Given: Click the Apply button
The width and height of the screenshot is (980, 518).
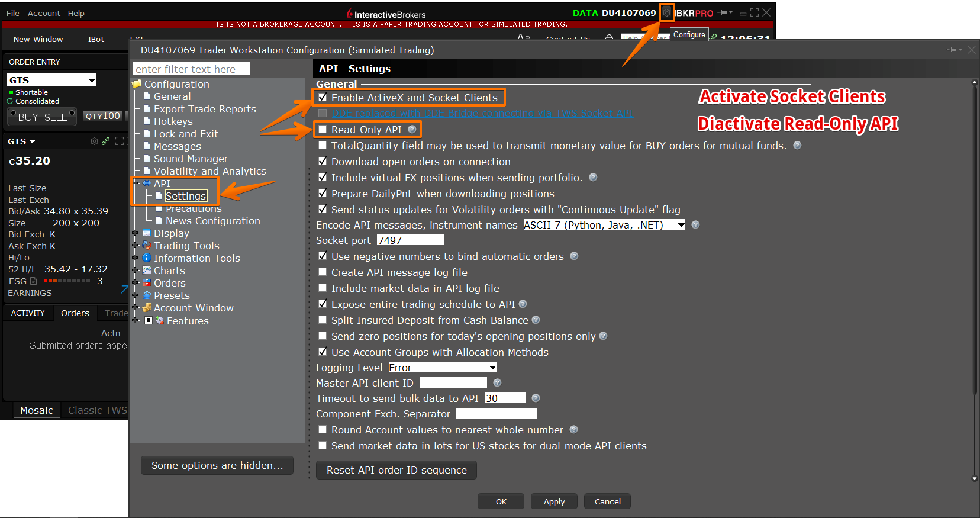Looking at the screenshot, I should point(554,501).
